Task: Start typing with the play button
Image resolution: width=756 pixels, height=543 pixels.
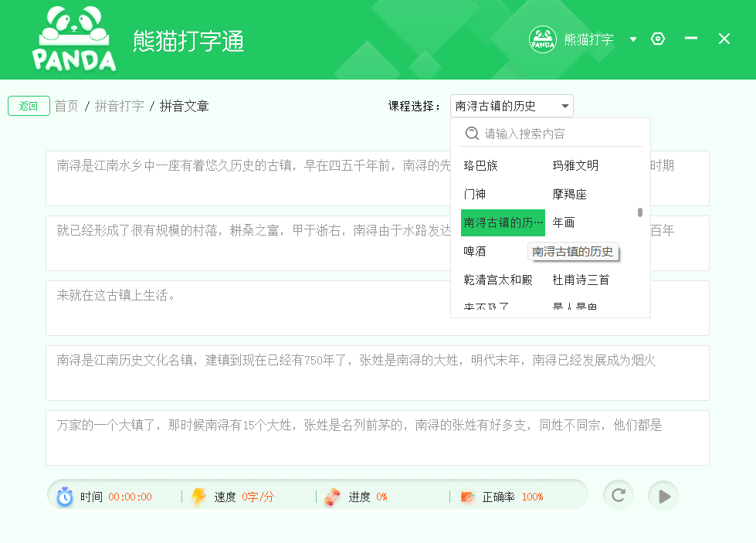Action: (663, 496)
